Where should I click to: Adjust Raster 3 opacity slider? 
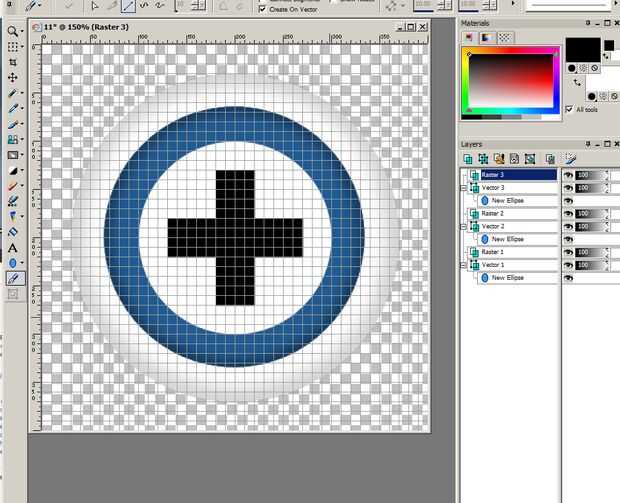point(592,175)
